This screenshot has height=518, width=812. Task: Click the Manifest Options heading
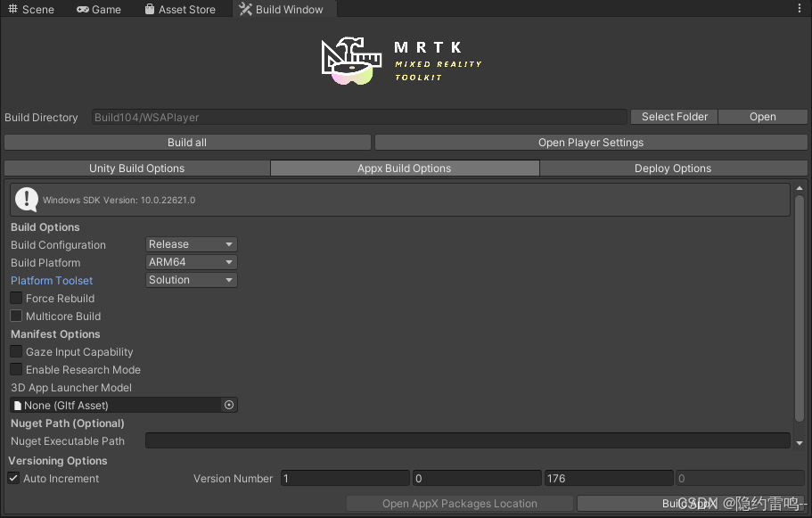pyautogui.click(x=55, y=334)
